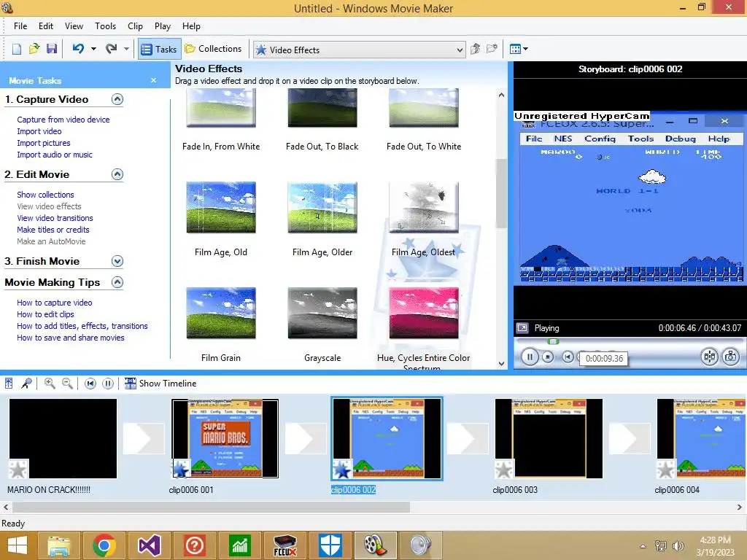Click the Import video link

39,131
